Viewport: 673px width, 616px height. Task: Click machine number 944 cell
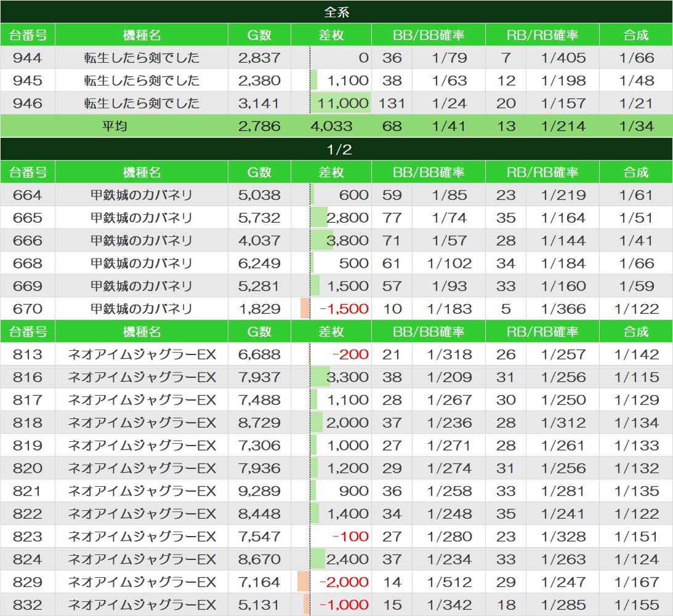(28, 57)
